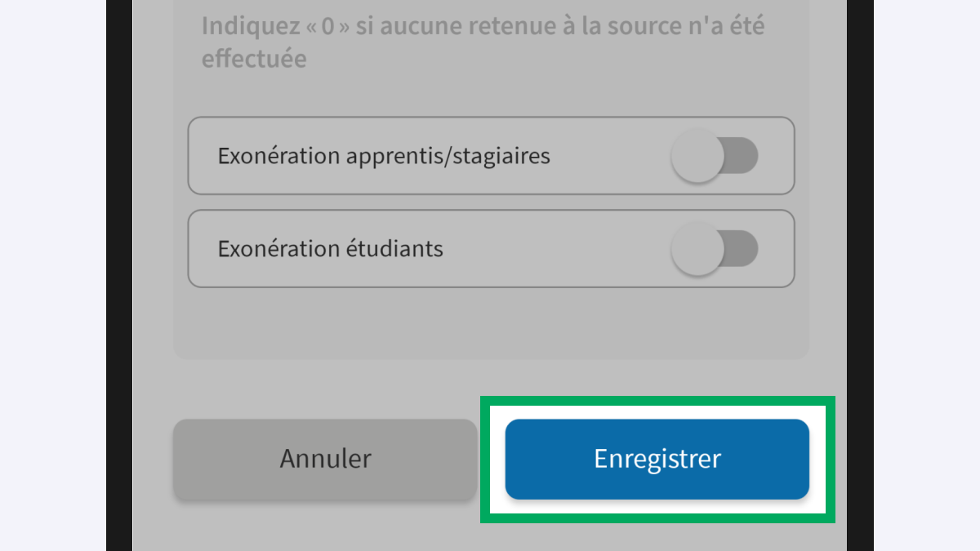The width and height of the screenshot is (980, 551).
Task: Tap the Exonération apprentis/stagiaires row card
Action: point(490,156)
